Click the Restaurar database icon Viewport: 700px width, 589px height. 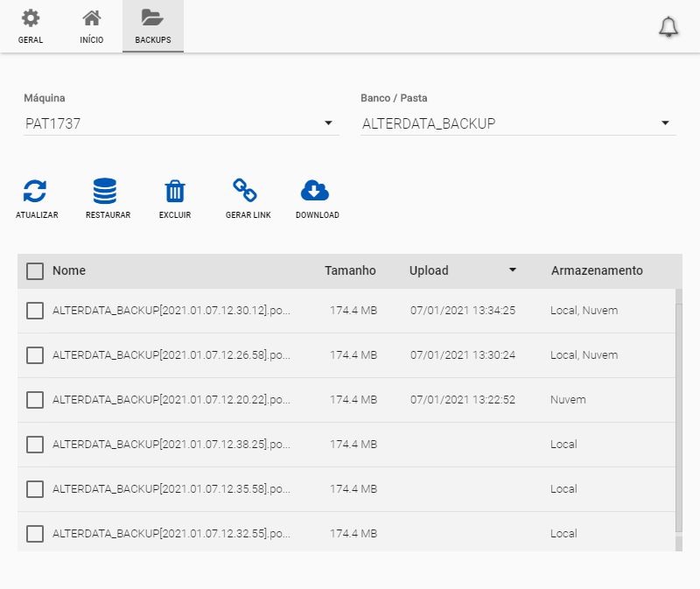pyautogui.click(x=105, y=191)
